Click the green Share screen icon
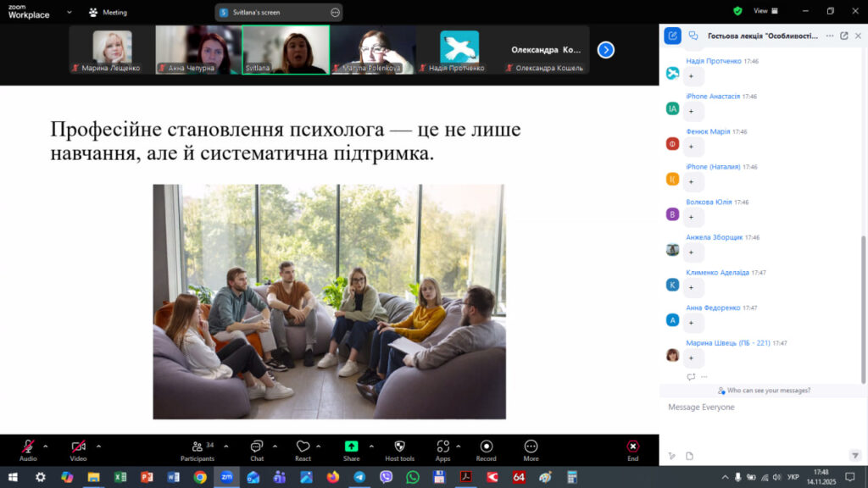 coord(351,446)
